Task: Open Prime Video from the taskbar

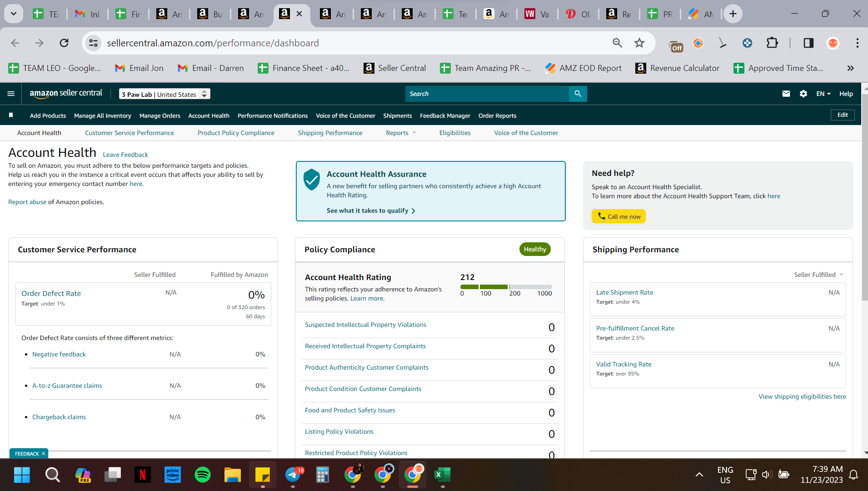Action: click(x=173, y=475)
